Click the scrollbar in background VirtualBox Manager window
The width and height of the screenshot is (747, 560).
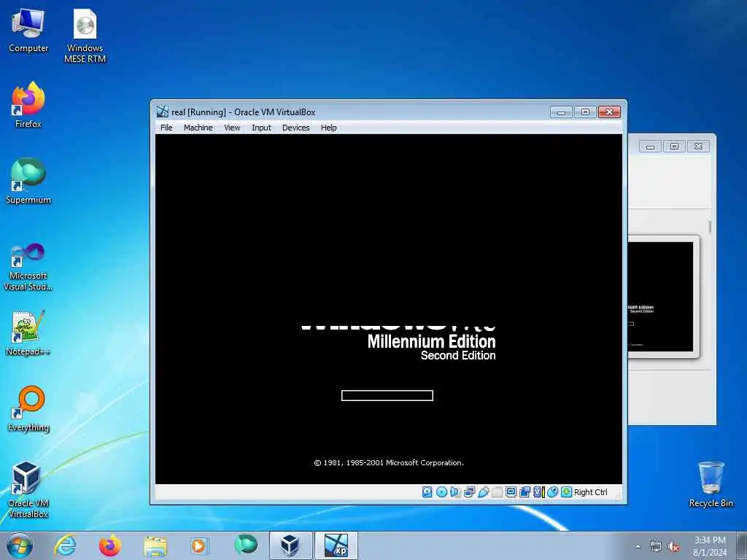click(709, 227)
